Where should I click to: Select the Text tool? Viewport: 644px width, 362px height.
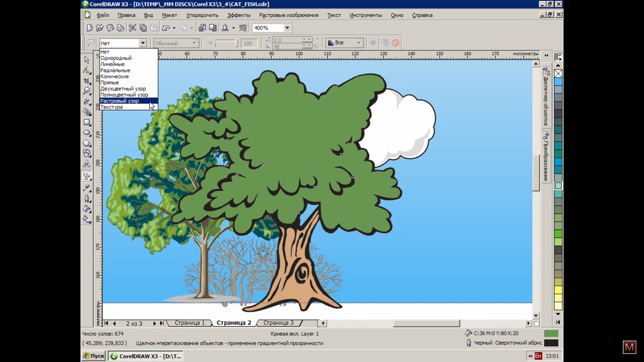coord(87,164)
